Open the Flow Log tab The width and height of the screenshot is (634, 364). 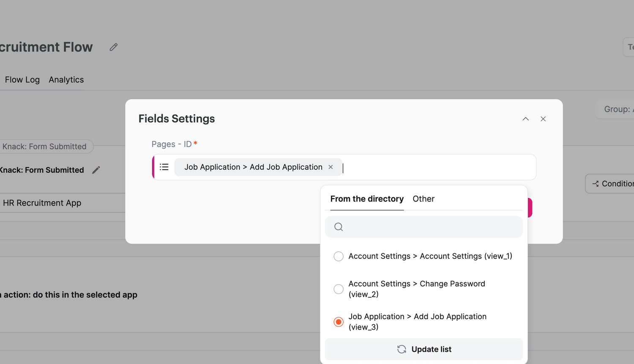point(22,80)
